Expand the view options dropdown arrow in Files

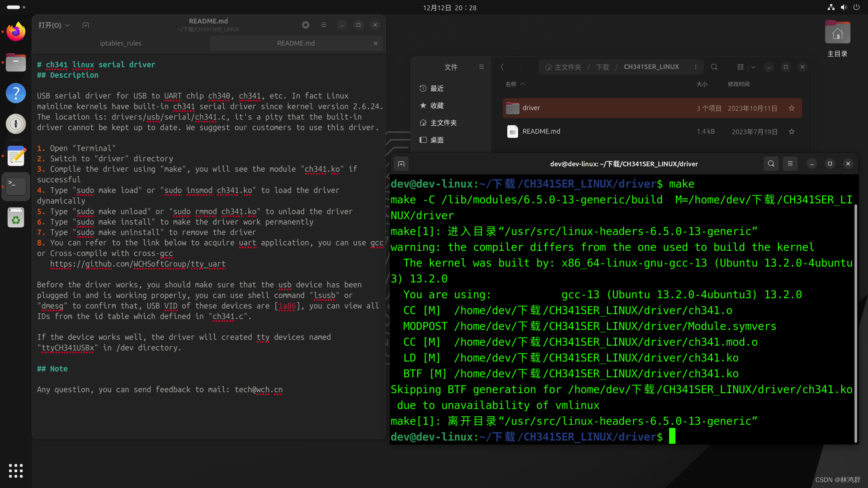pos(753,67)
